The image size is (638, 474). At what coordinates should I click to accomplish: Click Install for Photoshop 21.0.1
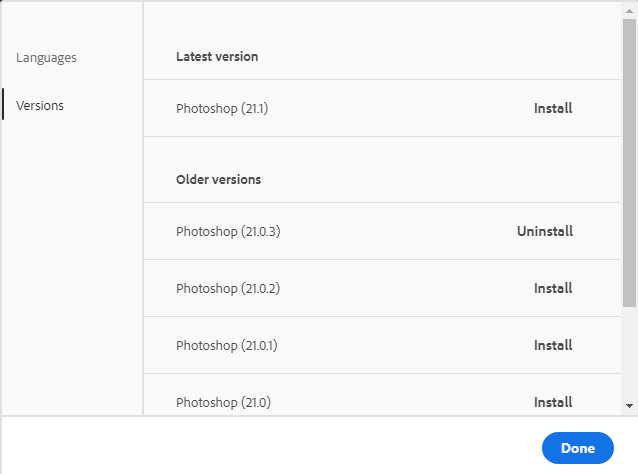point(553,345)
